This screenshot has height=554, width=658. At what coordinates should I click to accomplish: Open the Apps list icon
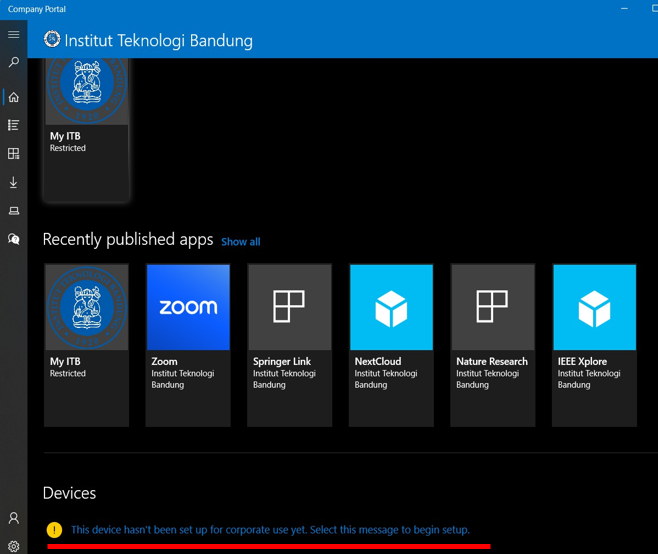tap(13, 125)
